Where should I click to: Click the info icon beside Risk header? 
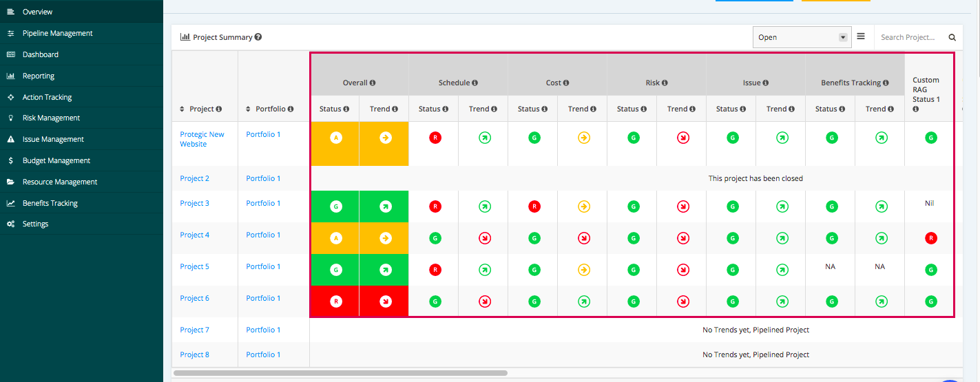pos(665,83)
